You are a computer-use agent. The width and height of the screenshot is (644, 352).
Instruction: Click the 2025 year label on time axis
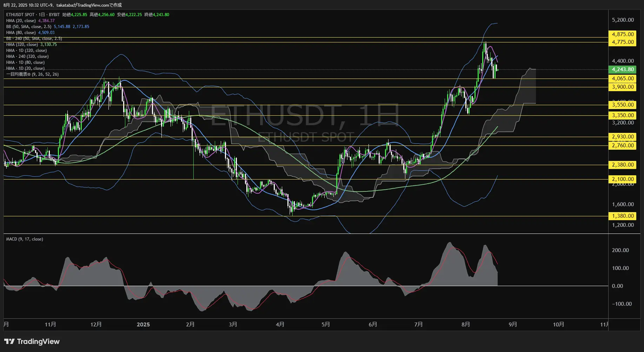pos(143,324)
